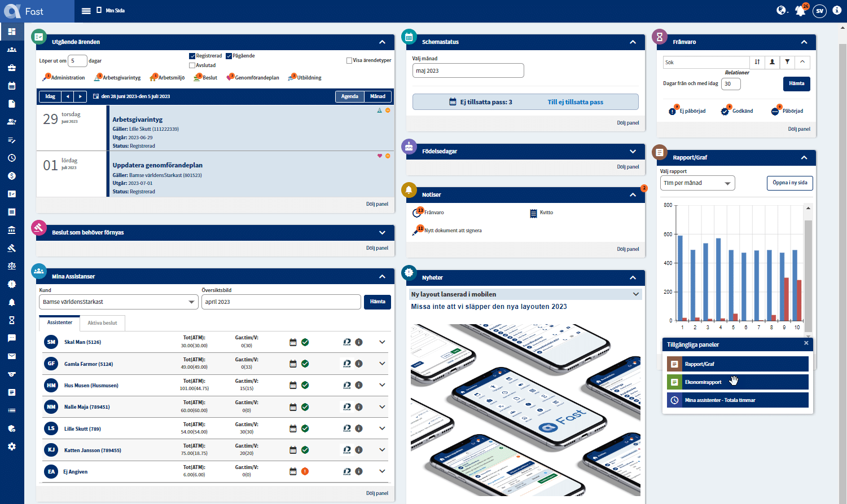Enable the Avslutad checkbox
847x504 pixels.
192,65
